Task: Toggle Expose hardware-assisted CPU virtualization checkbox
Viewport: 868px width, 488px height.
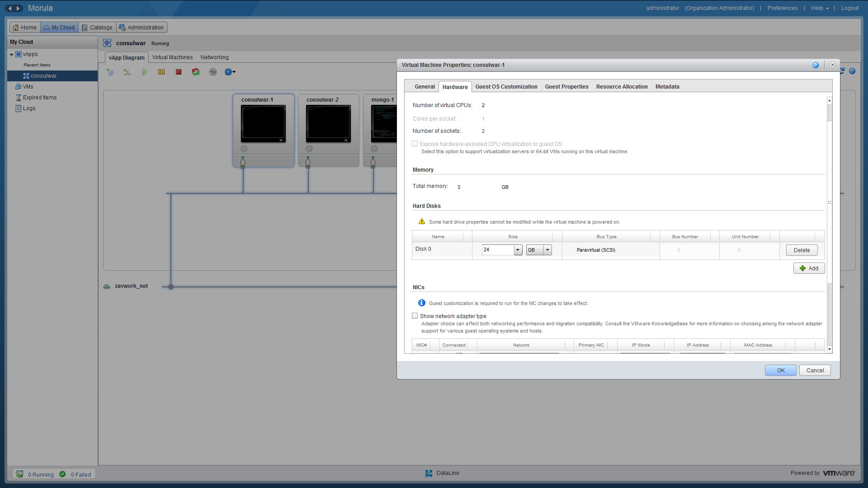Action: tap(415, 144)
